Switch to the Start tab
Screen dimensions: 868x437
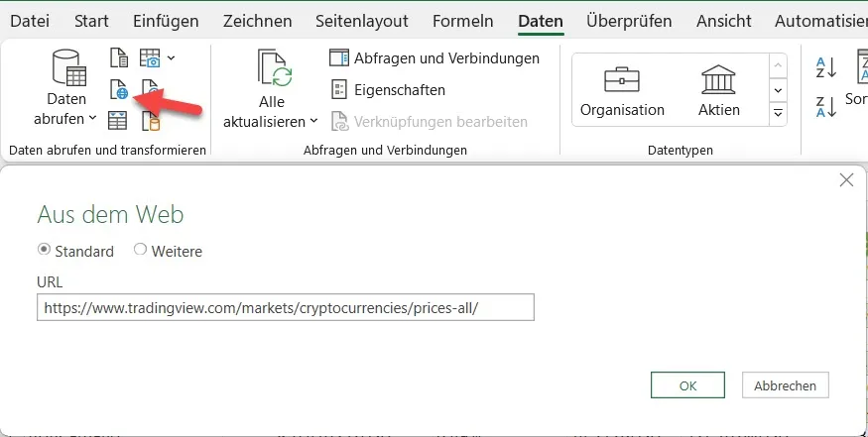(91, 21)
